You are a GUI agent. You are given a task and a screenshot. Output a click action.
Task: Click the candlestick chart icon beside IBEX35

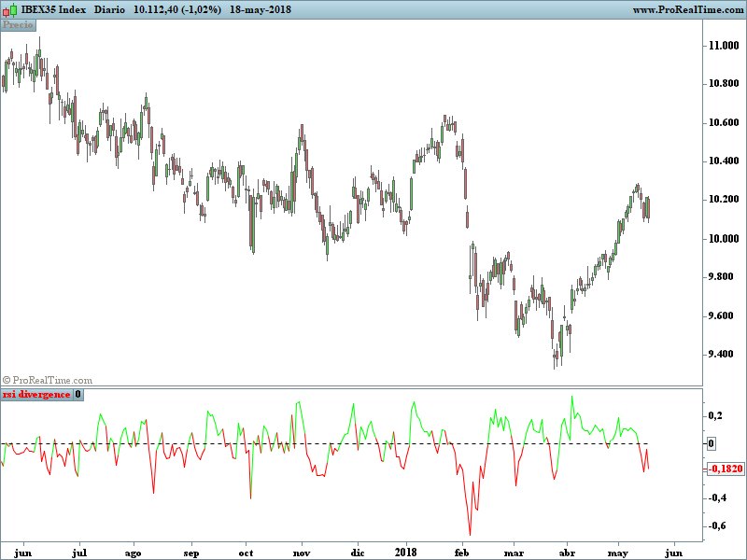tap(10, 9)
